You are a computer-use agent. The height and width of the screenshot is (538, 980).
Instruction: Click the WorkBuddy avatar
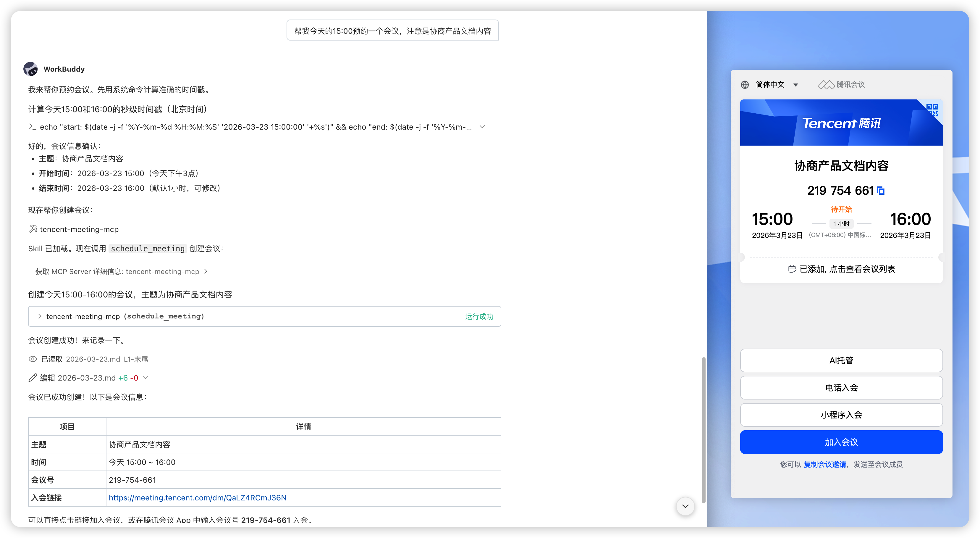31,69
